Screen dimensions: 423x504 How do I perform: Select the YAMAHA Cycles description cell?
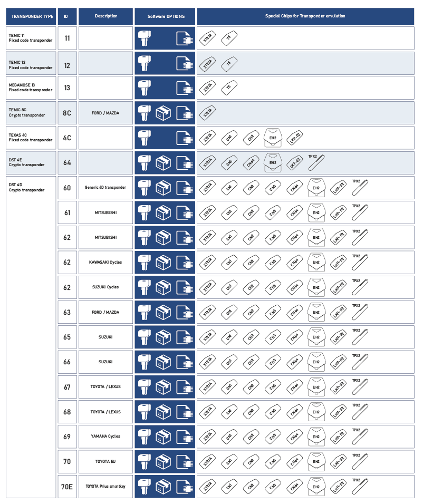(106, 437)
